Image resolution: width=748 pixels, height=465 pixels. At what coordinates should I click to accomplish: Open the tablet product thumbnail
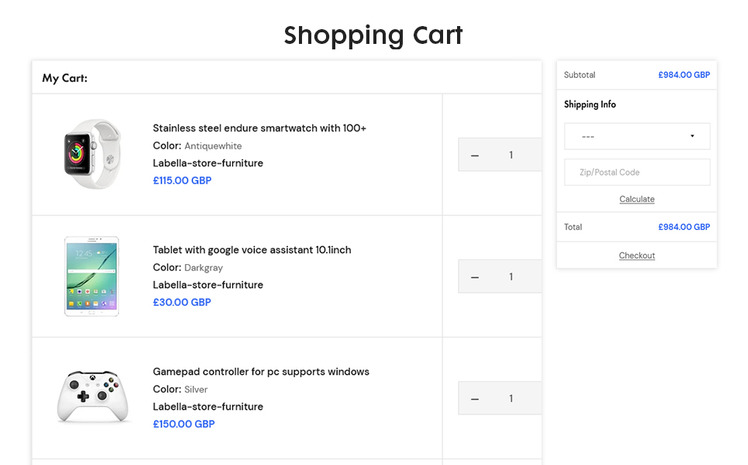tap(92, 276)
